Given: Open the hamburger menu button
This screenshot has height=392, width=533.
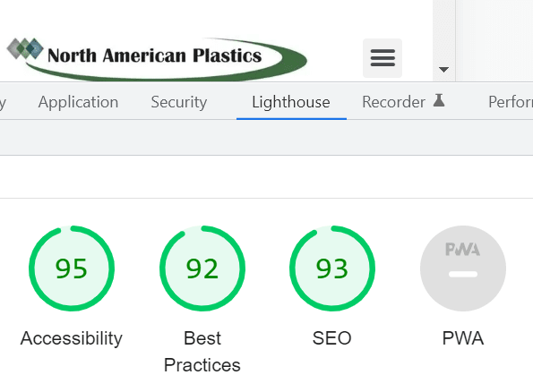Looking at the screenshot, I should point(383,58).
